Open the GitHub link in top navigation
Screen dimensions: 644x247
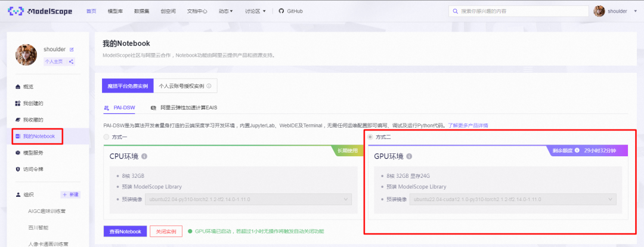coord(291,11)
